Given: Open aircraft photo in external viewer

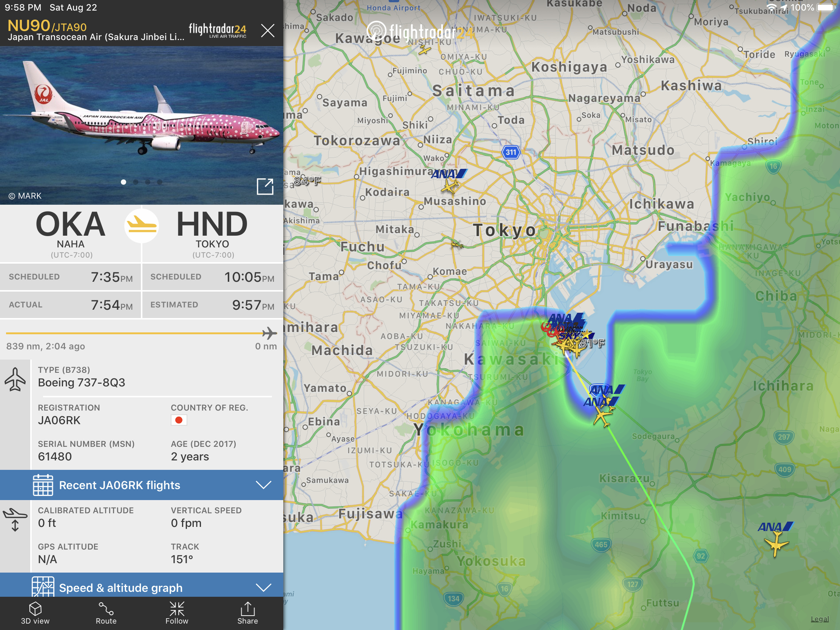Looking at the screenshot, I should point(265,187).
